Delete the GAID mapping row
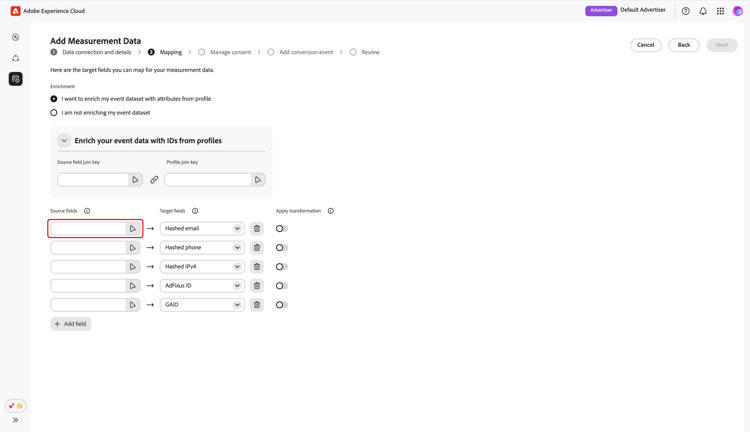750x432 pixels. (257, 305)
